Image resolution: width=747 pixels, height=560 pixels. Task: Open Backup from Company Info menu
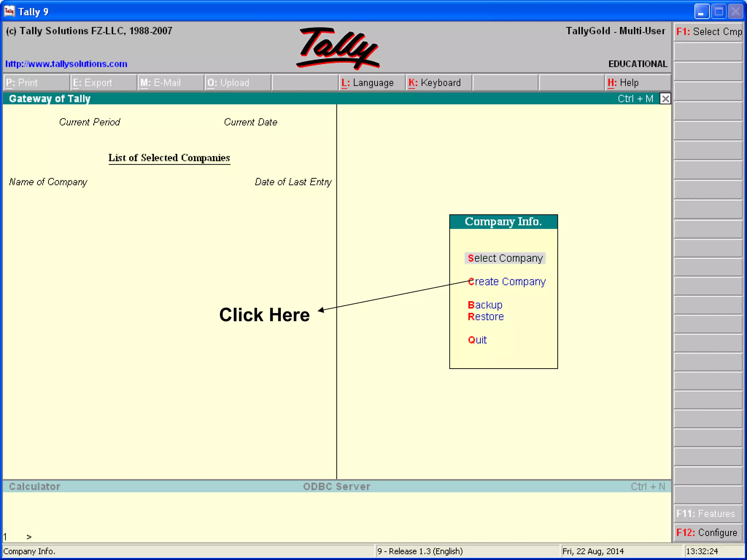click(485, 305)
